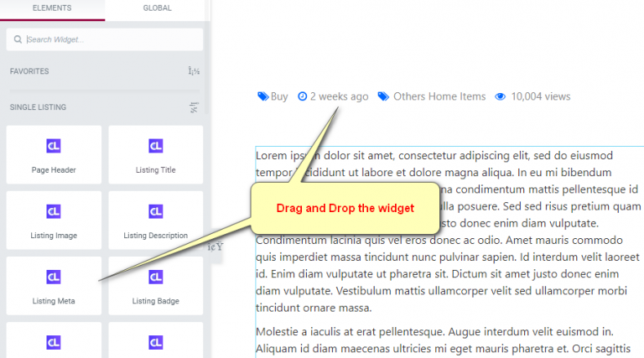Click the SINGLE LISTING section heading

pyautogui.click(x=38, y=107)
